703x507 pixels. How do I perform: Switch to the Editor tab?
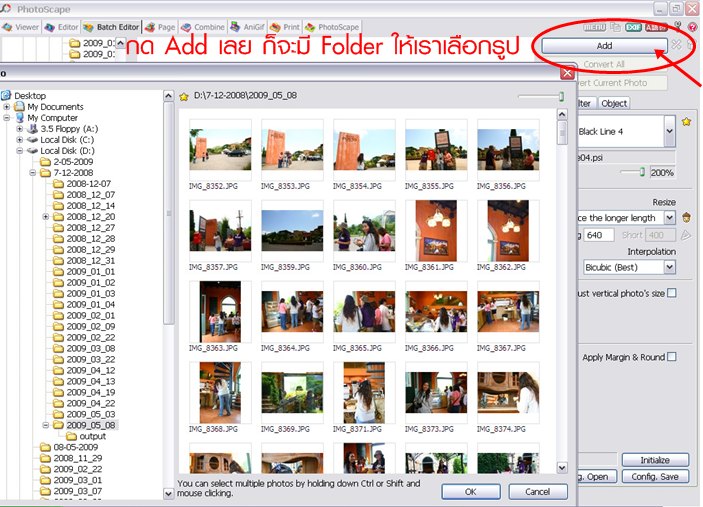point(61,27)
